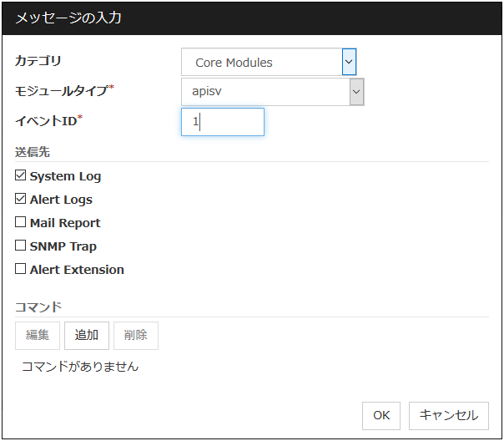Enable the Mail Report checkbox
Image resolution: width=504 pixels, height=441 pixels.
click(21, 223)
